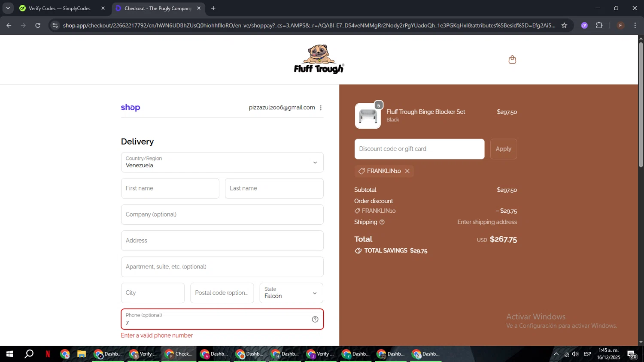Open the network status tray icon
Screen dimensions: 644x362
[566, 354]
